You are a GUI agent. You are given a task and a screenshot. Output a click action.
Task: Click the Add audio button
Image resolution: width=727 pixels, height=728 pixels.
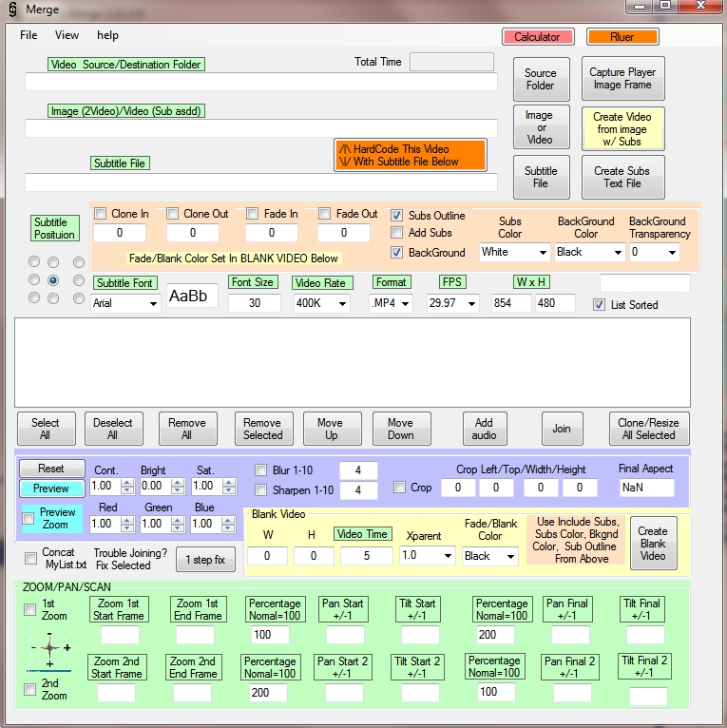pos(485,429)
